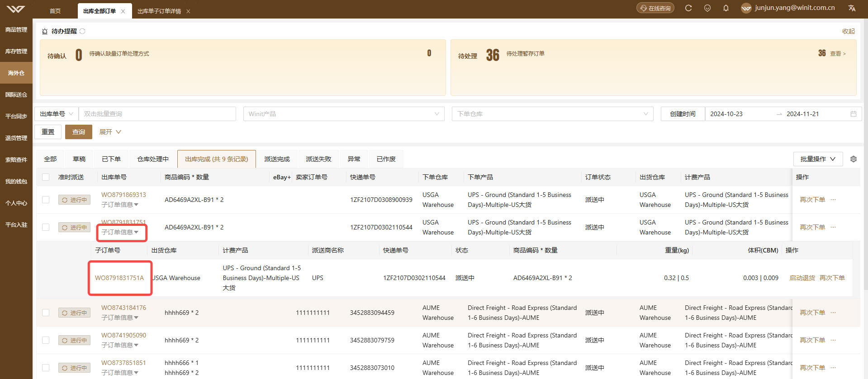Open 国际送仓 in sidebar
The image size is (868, 379).
point(16,94)
